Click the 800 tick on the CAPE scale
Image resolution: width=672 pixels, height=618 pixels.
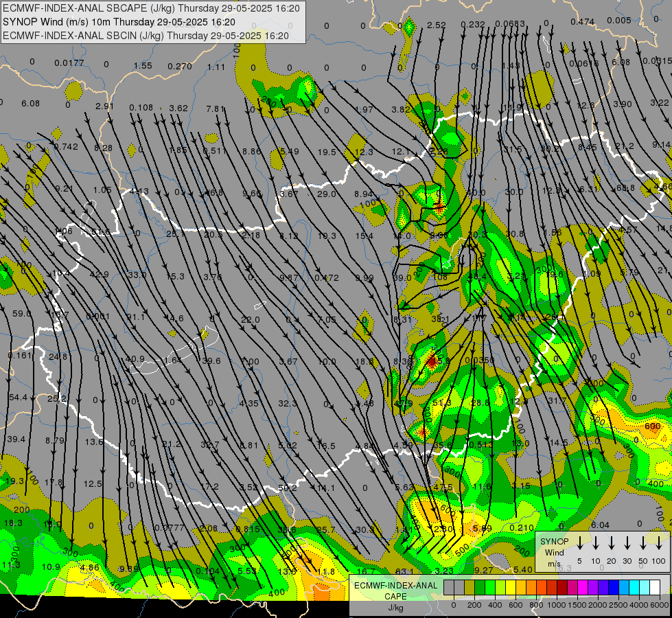click(536, 605)
